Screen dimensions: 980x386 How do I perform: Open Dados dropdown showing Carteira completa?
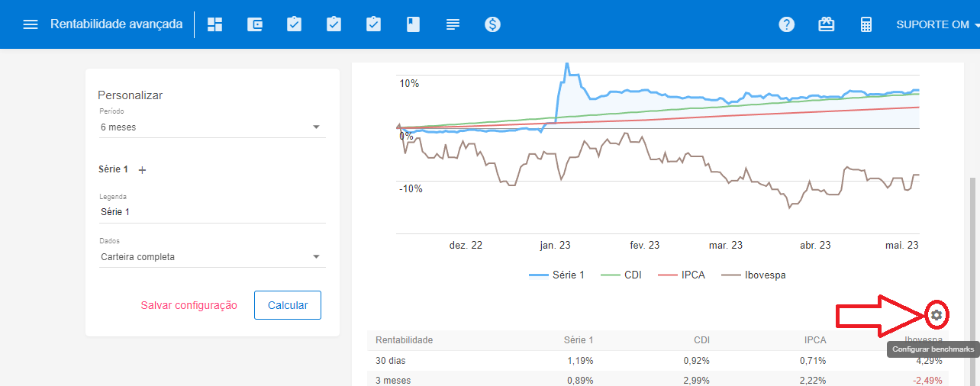click(211, 257)
